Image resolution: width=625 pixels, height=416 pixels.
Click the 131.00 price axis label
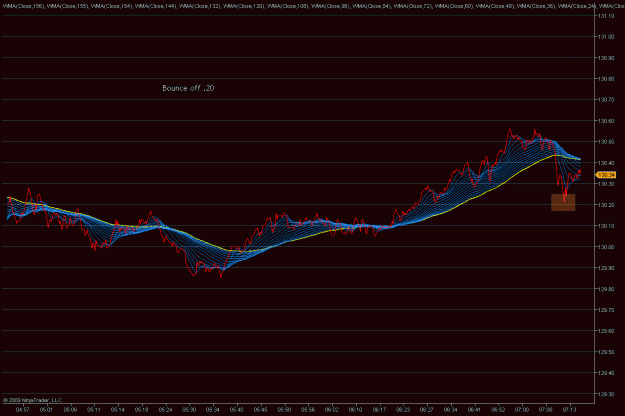[x=606, y=37]
